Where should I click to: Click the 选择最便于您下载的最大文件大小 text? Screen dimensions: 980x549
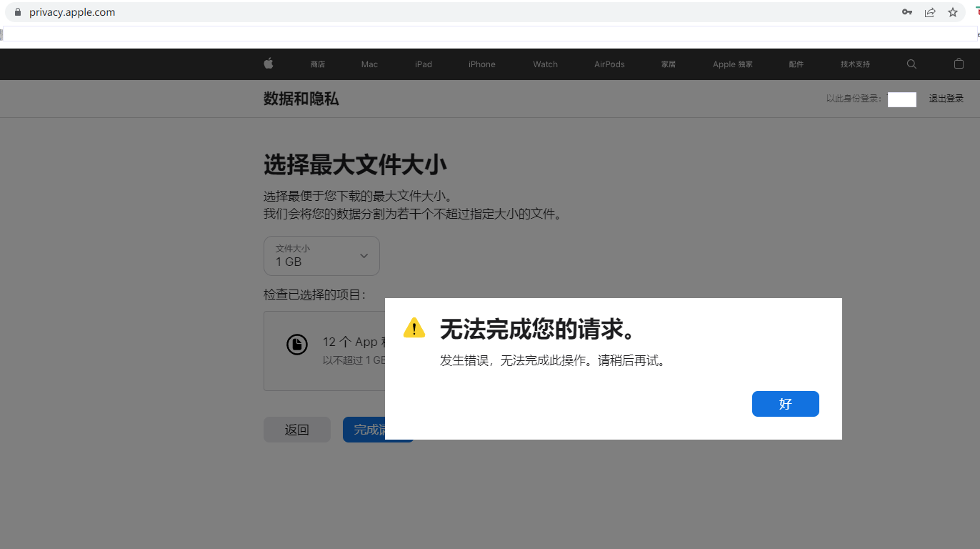358,197
